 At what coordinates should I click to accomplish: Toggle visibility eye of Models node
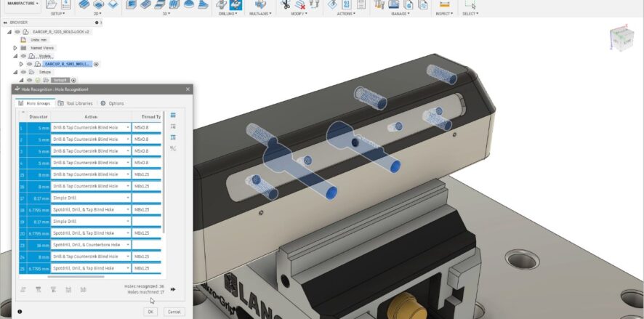(x=23, y=56)
